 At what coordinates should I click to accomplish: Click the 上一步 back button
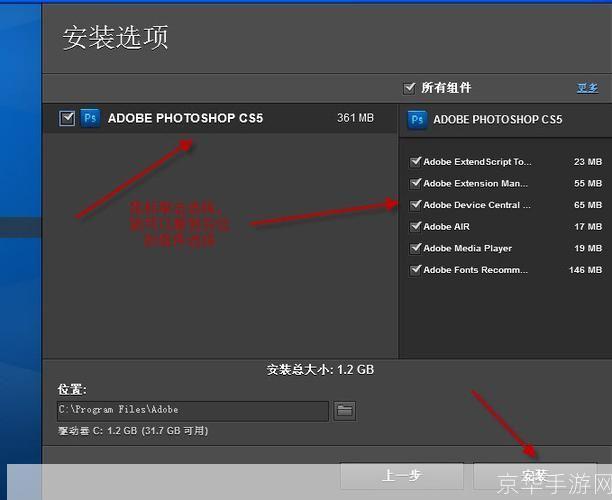point(402,476)
